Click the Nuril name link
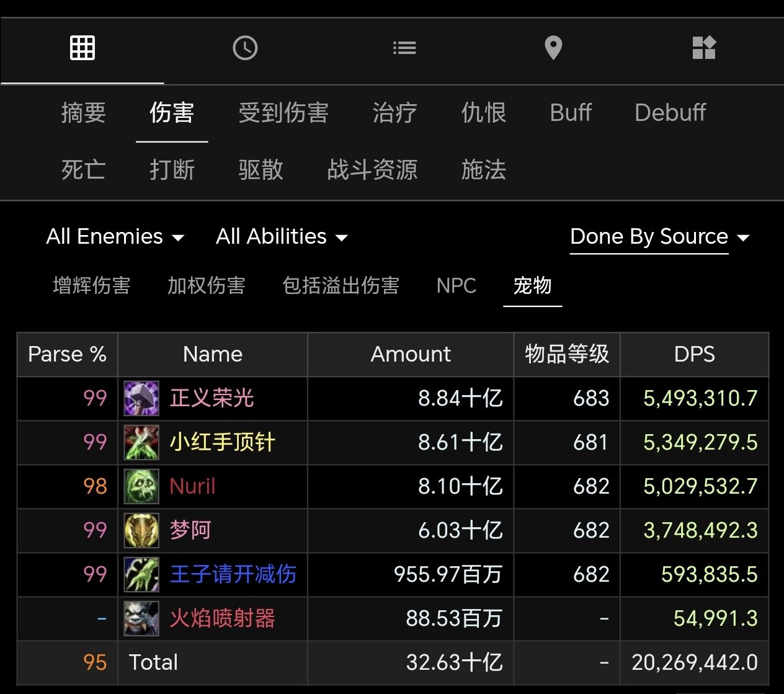The width and height of the screenshot is (784, 694). tap(192, 486)
